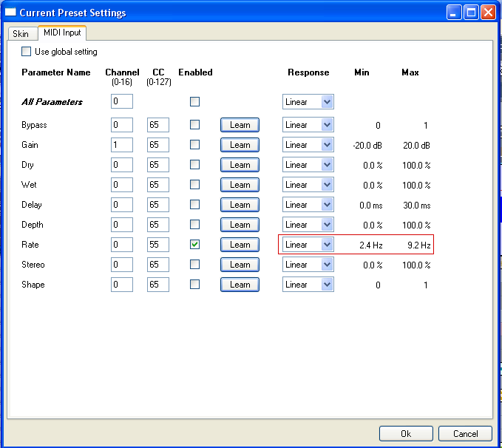Open Wet response dropdown
This screenshot has width=502, height=448.
coord(308,185)
